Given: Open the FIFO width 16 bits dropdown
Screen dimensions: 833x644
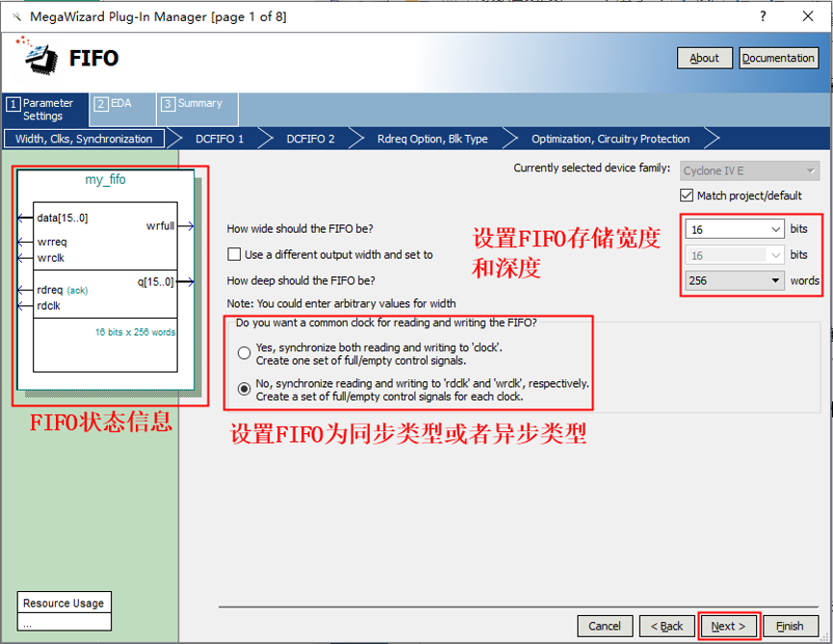Looking at the screenshot, I should pyautogui.click(x=735, y=229).
